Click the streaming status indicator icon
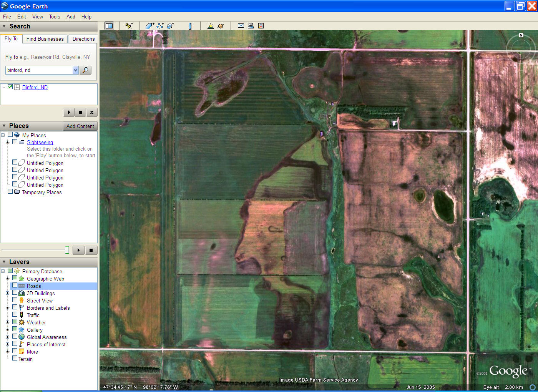This screenshot has height=392, width=538. 533,387
